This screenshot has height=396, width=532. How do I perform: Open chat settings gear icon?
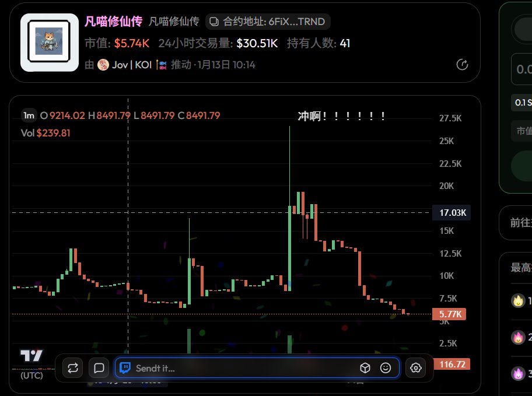(415, 368)
